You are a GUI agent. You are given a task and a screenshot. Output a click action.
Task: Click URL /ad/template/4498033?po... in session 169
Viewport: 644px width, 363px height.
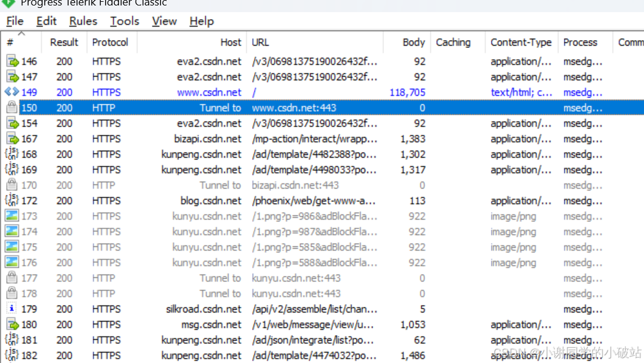(315, 170)
